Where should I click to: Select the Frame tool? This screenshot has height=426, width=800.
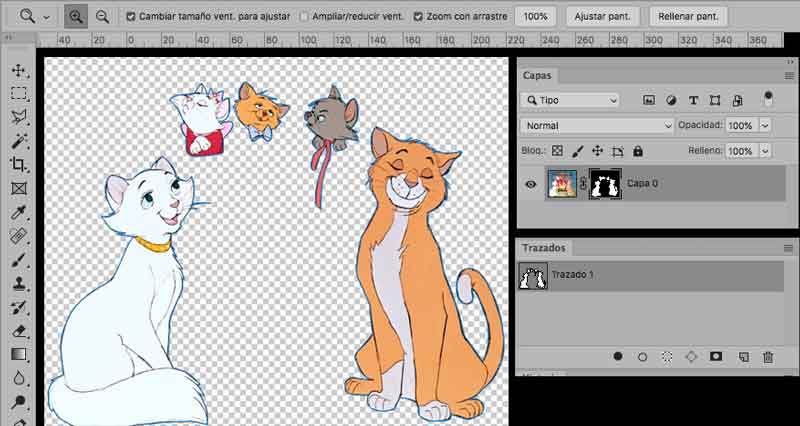tap(18, 188)
